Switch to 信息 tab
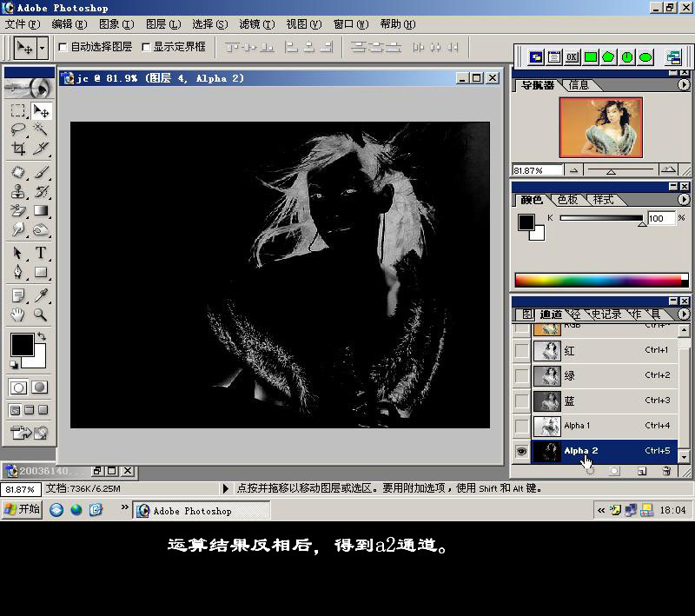 point(579,85)
